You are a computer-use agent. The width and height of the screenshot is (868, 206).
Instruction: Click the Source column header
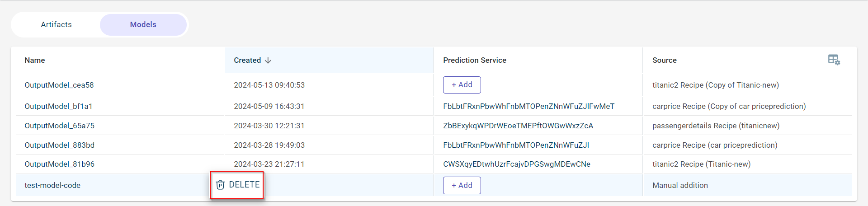tap(664, 60)
